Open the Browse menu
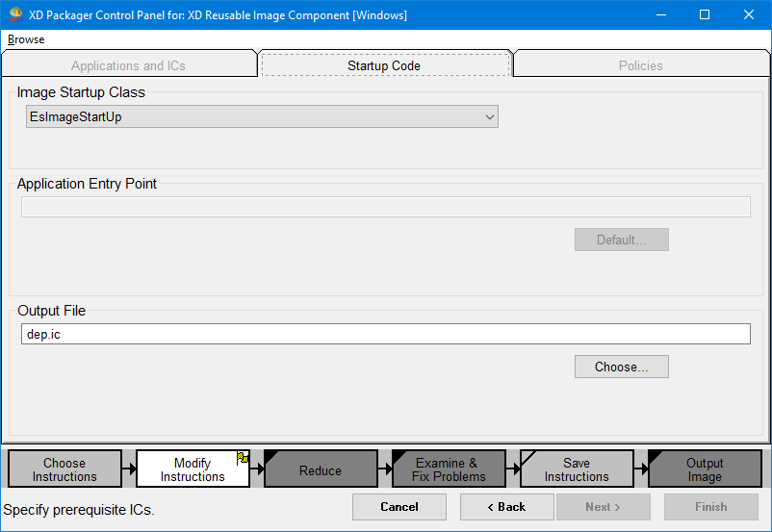 coord(26,39)
